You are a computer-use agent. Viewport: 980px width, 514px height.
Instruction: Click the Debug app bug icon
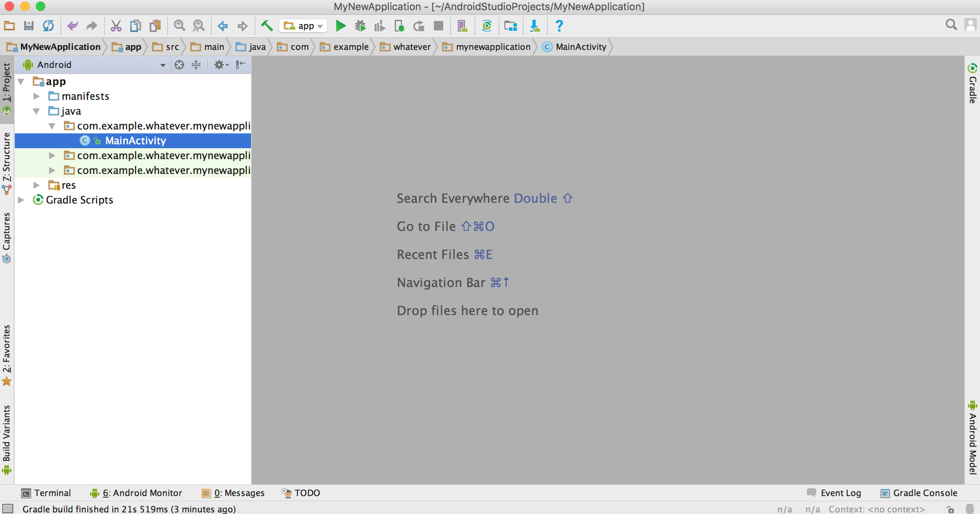(360, 26)
